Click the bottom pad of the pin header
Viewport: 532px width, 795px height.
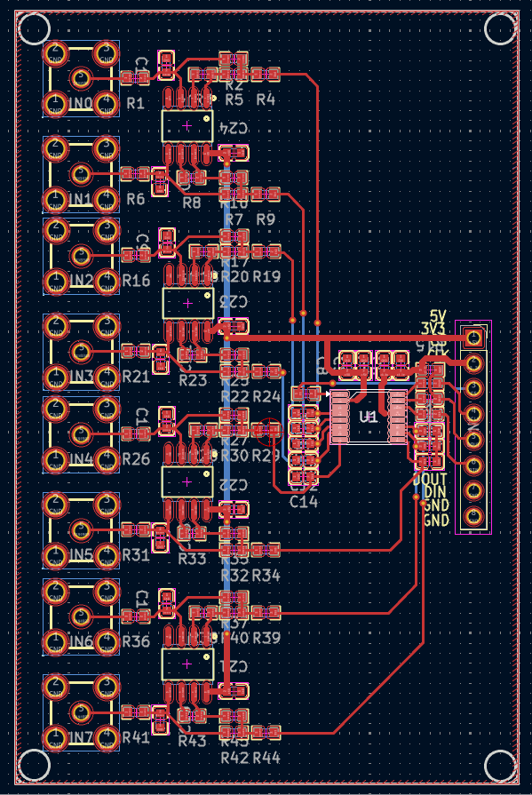(x=473, y=516)
